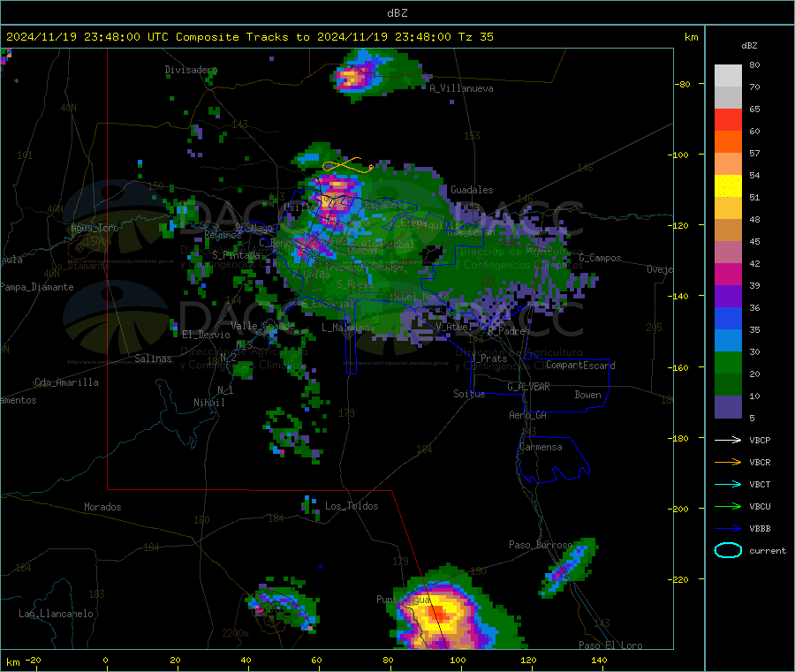Select the bright green 20-30 dBZ legend swatch
This screenshot has height=672, width=795.
[728, 362]
